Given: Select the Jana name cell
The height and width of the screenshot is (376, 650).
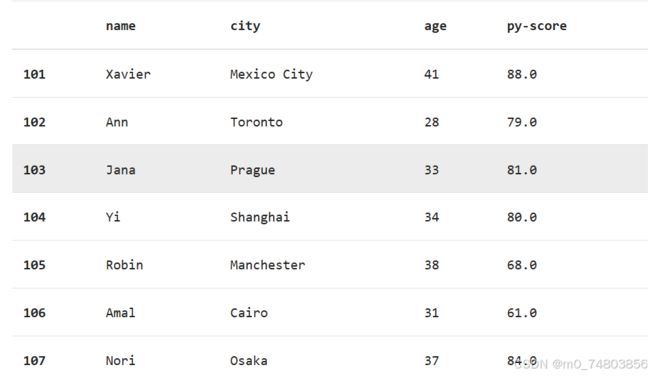Looking at the screenshot, I should coord(121,170).
